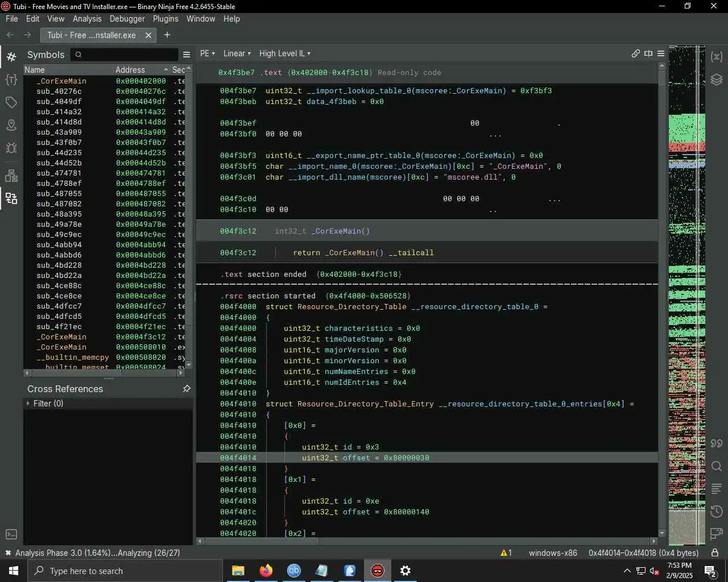
Task: Open the Help menu
Action: point(231,19)
